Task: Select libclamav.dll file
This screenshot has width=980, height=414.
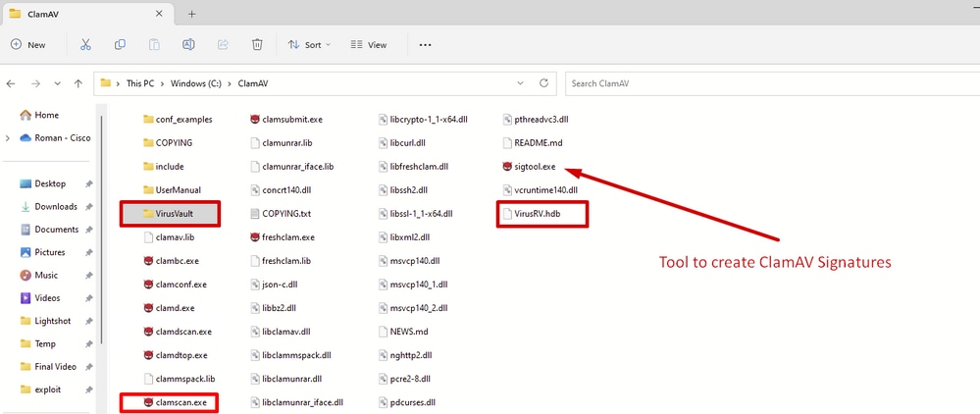Action: coord(280,332)
